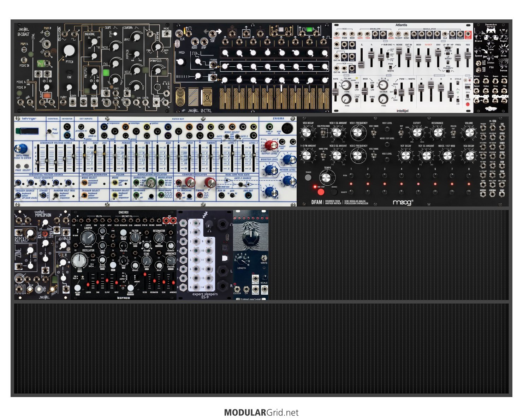Click the REPEATS knob on Mimeophon

(x=30, y=233)
